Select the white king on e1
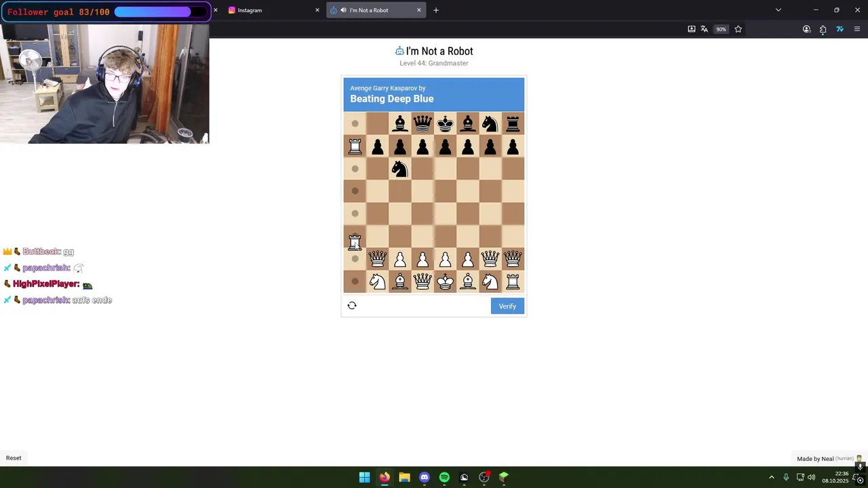868x488 pixels. point(445,281)
